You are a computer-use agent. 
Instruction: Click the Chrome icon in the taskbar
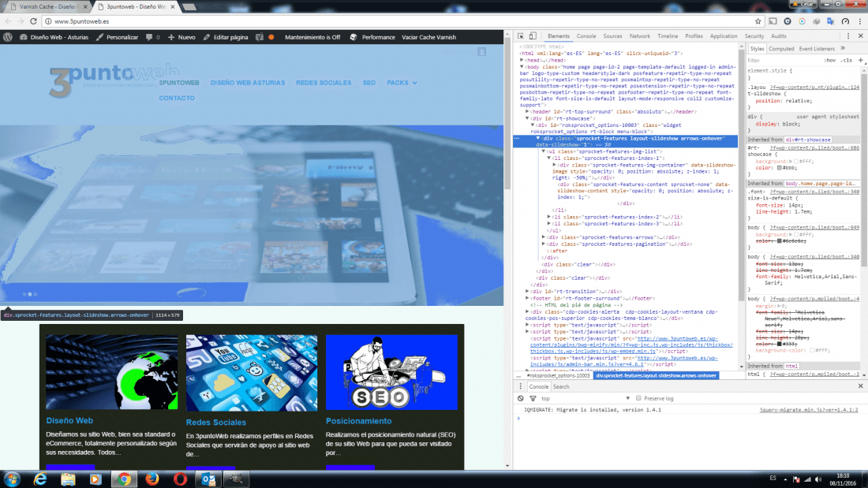(124, 479)
